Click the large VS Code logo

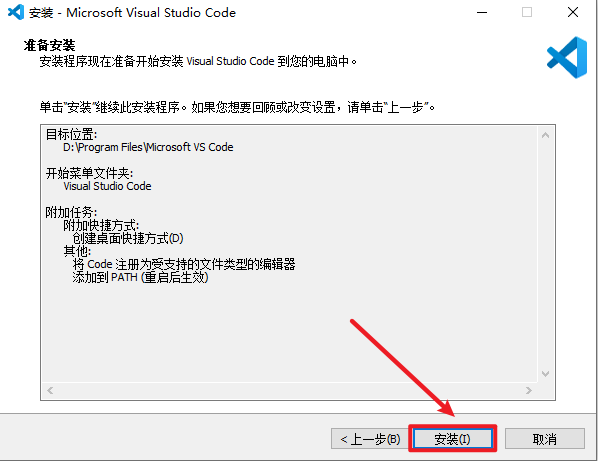coord(567,58)
